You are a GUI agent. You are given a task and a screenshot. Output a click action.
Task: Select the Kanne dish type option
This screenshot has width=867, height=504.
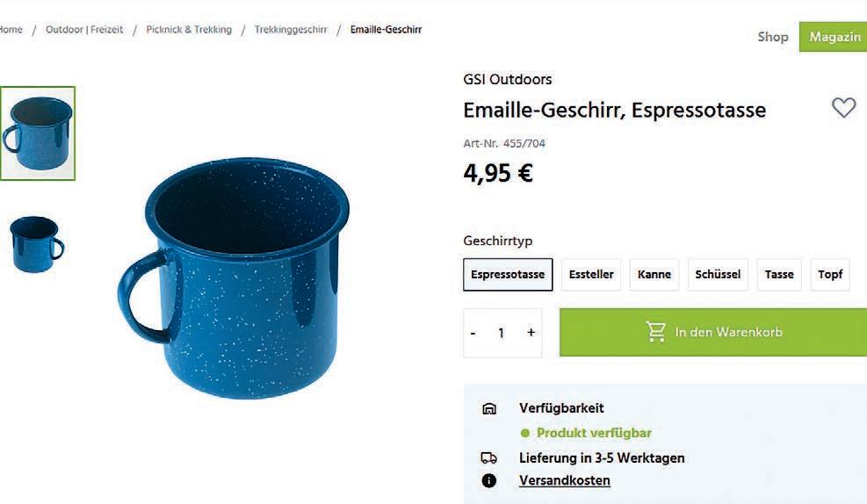(x=654, y=274)
